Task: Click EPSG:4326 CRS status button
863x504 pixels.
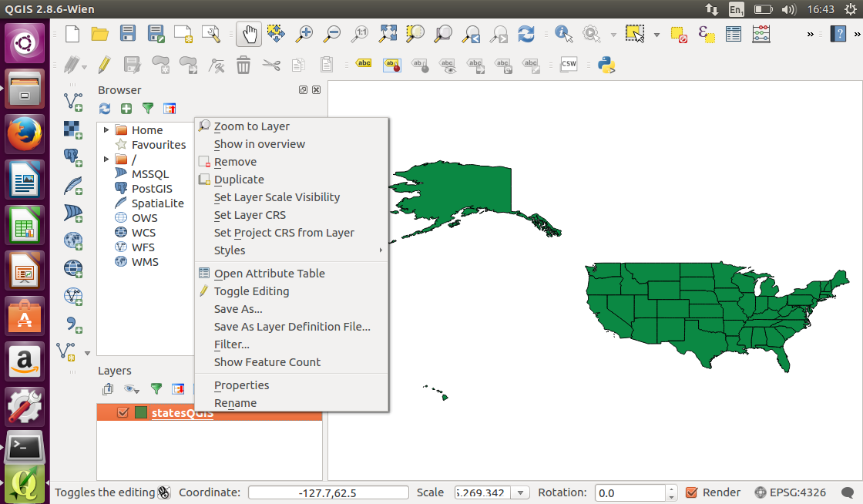Action: [x=791, y=492]
